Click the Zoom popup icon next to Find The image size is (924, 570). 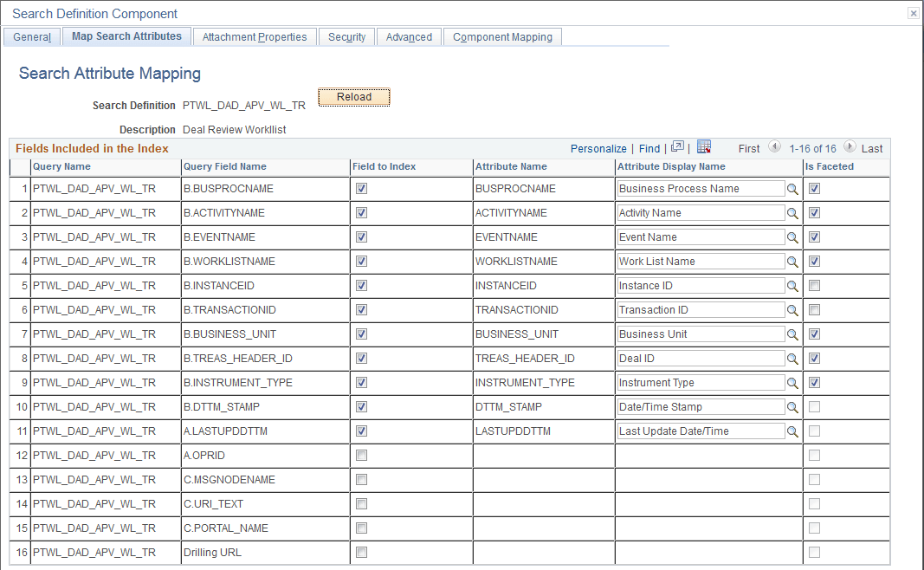pos(677,148)
